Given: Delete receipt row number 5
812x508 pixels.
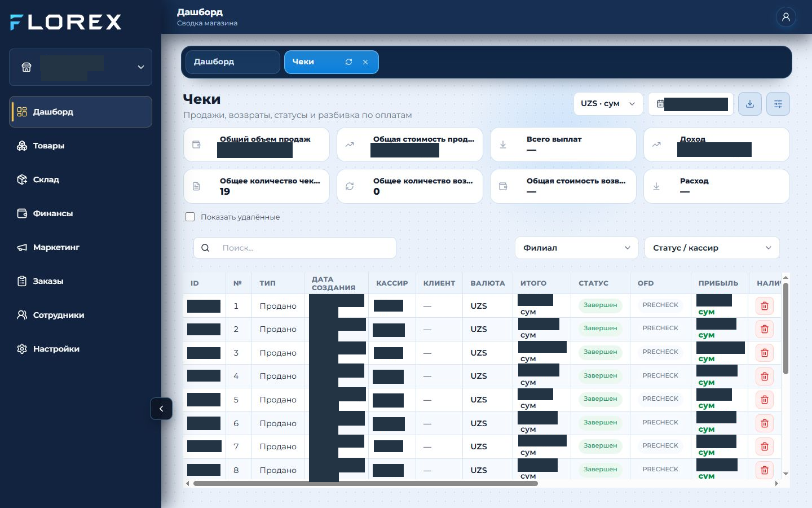Looking at the screenshot, I should [x=765, y=400].
